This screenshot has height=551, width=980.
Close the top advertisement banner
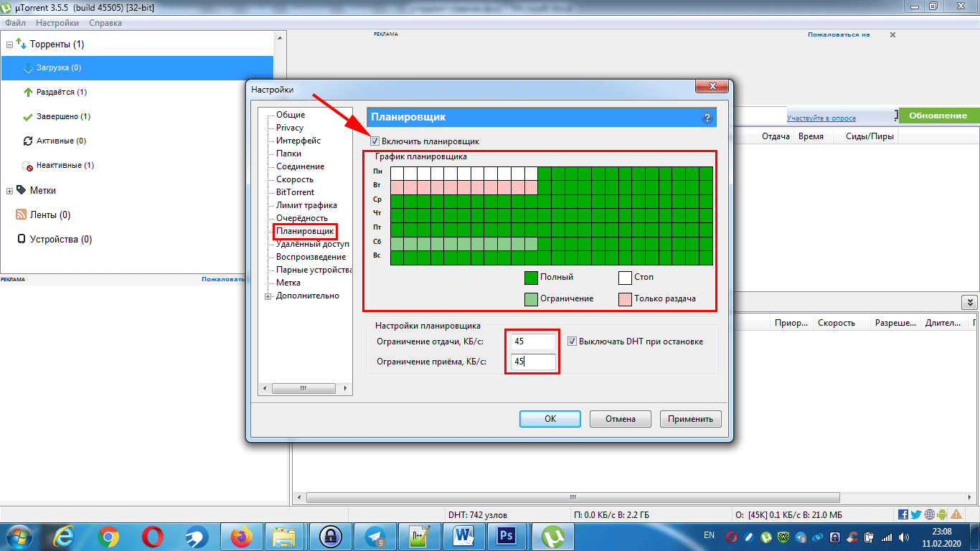coord(892,34)
